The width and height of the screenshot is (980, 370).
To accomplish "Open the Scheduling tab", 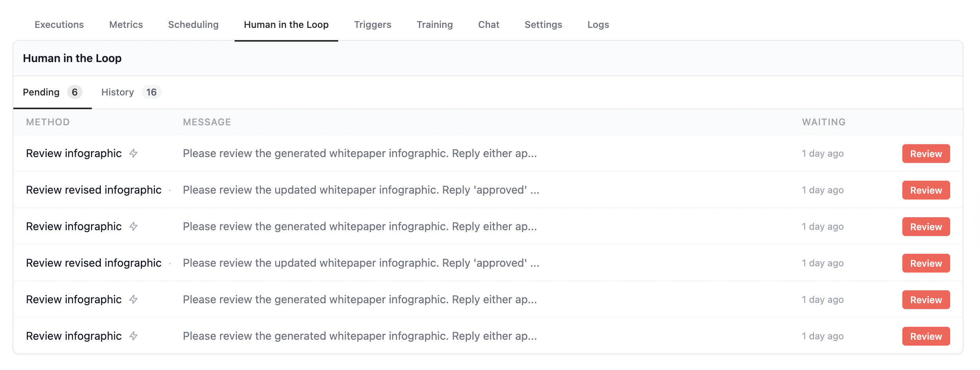I will 193,24.
